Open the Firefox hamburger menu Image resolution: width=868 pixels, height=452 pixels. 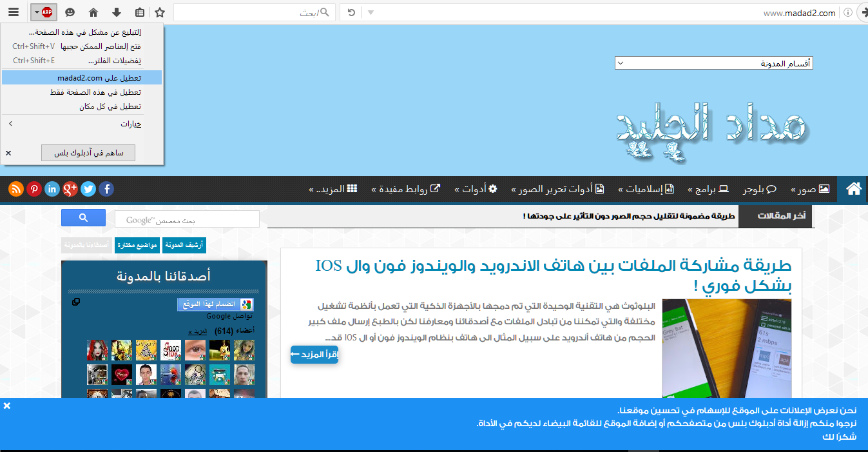(x=14, y=12)
